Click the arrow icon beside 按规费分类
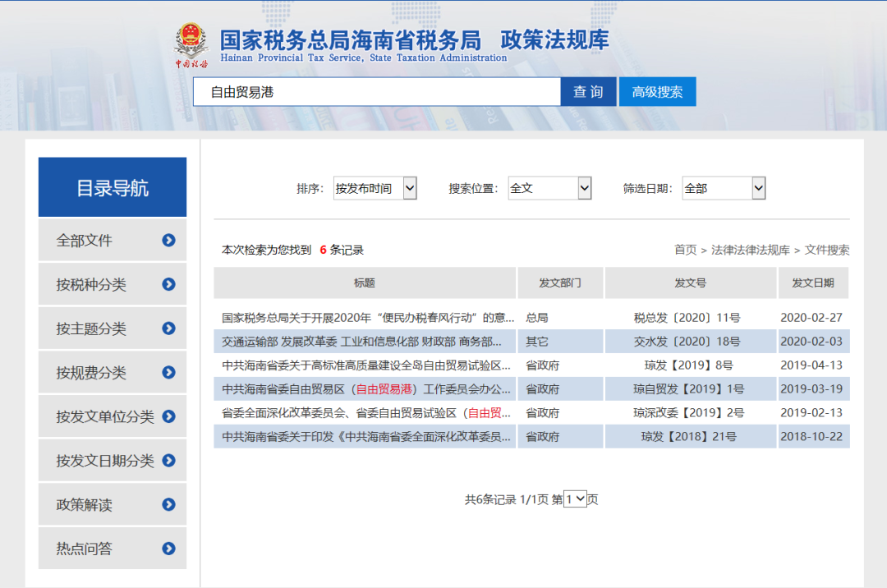 168,373
